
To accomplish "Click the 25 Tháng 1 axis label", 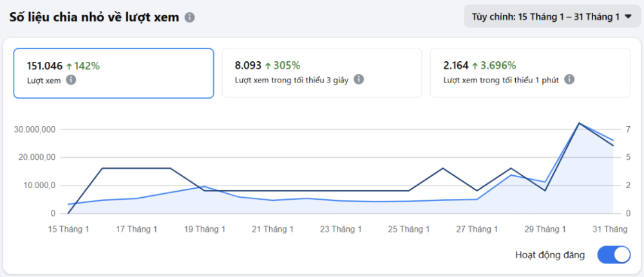I will pyautogui.click(x=409, y=229).
